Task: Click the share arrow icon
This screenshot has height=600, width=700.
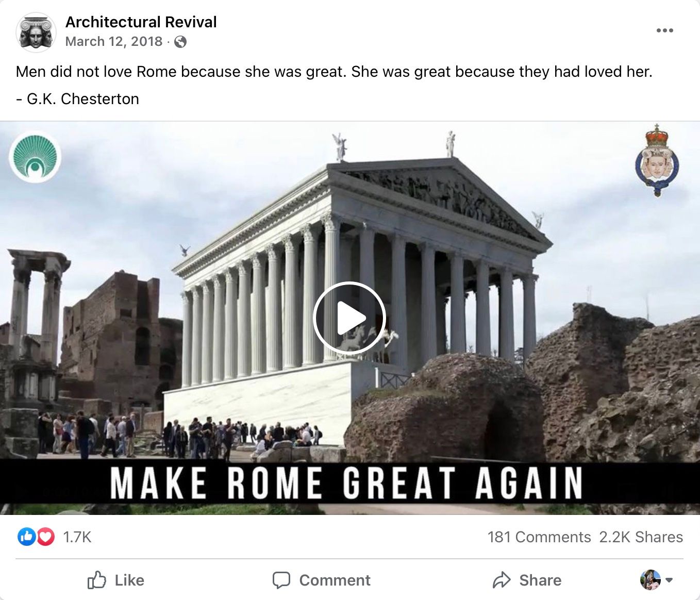Action: 501,580
